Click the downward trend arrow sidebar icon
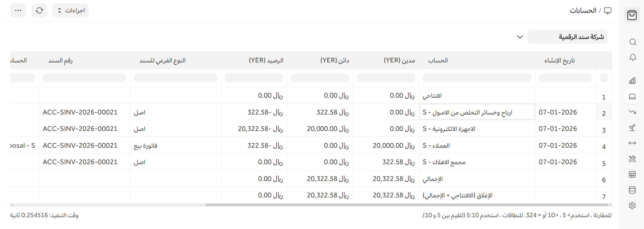 [x=632, y=112]
